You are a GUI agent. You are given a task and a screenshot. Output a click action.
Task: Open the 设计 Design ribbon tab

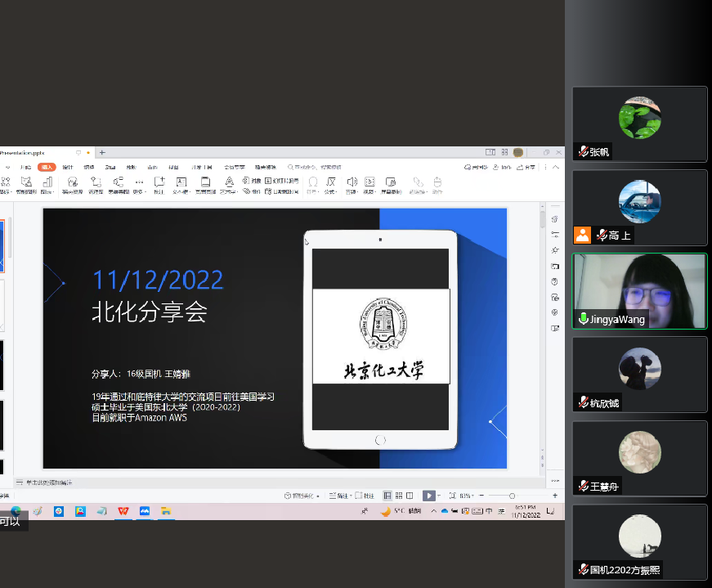[x=68, y=167]
